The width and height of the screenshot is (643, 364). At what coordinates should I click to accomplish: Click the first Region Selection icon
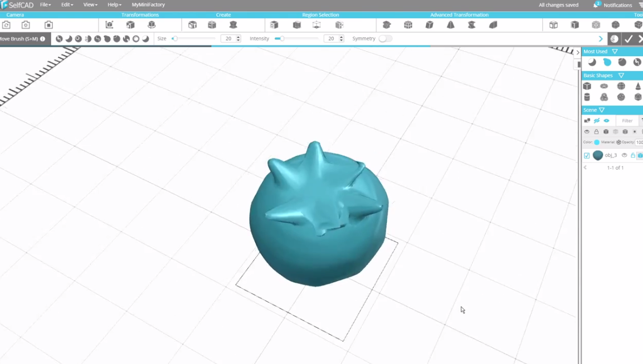[x=274, y=25]
